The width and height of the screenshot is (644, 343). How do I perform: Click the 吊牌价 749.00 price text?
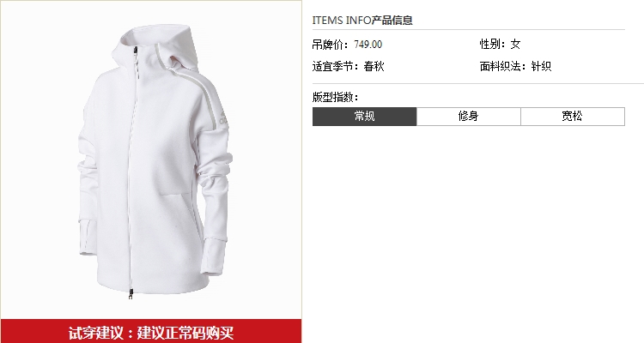point(347,45)
